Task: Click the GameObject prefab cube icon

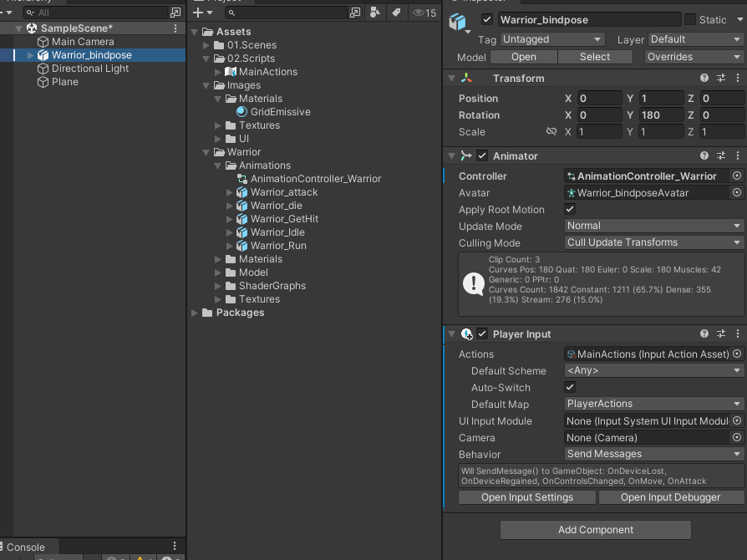Action: click(x=458, y=22)
